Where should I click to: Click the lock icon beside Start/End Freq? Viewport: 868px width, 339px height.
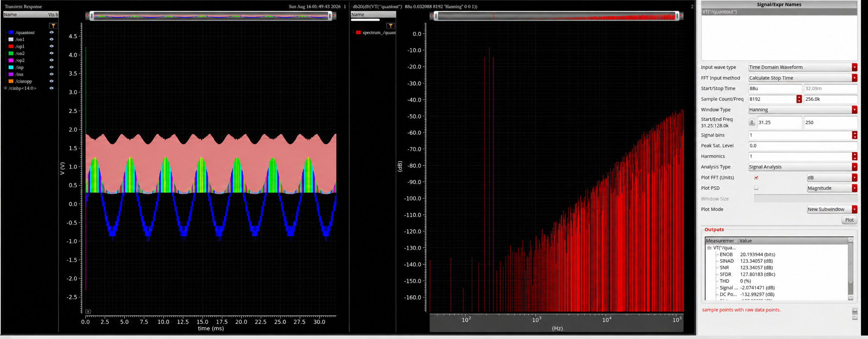[x=752, y=122]
